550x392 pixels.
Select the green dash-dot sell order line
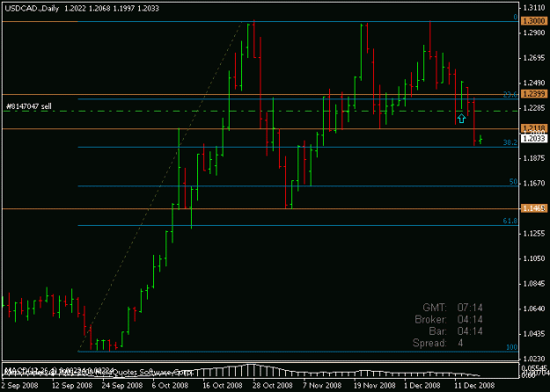coord(260,111)
